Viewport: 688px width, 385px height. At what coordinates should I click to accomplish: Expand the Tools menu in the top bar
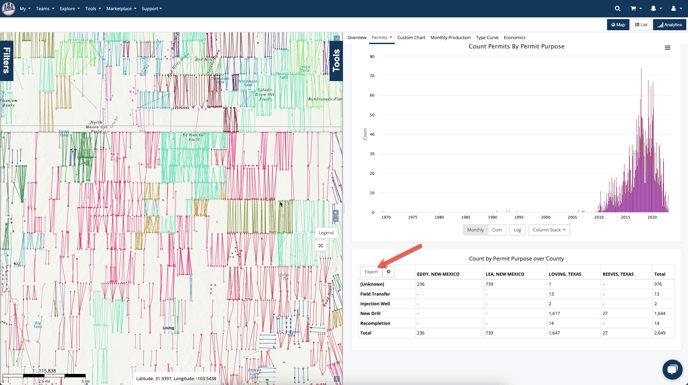point(93,8)
